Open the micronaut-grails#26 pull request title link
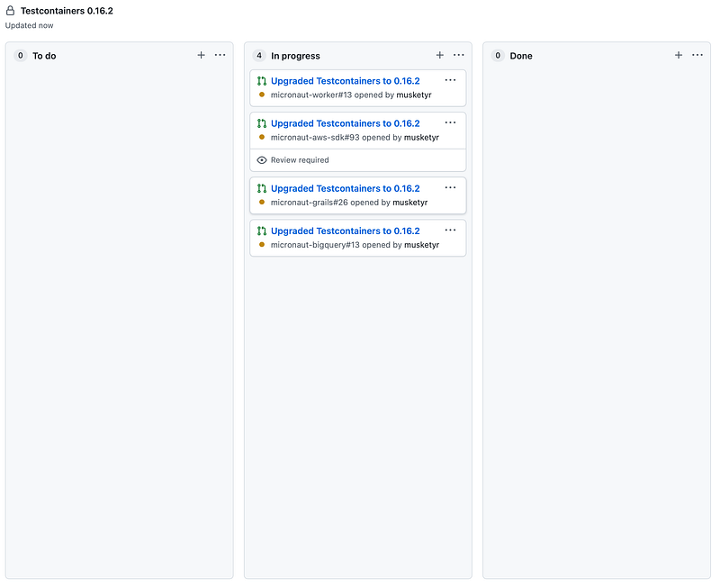The image size is (720, 588). pos(346,188)
